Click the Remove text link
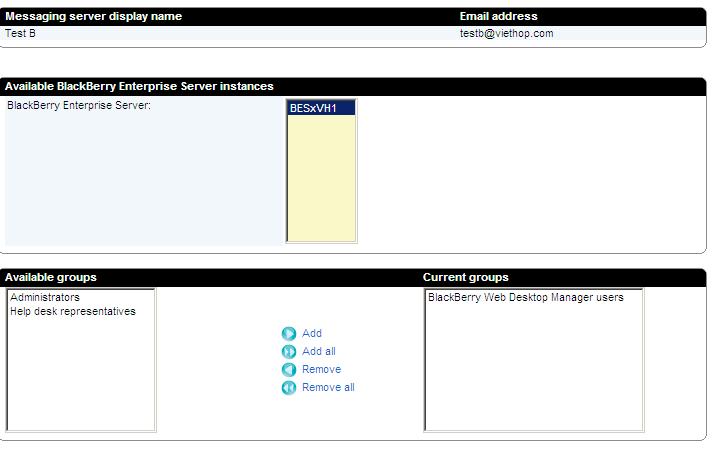Viewport: 719px width, 450px height. [x=321, y=370]
